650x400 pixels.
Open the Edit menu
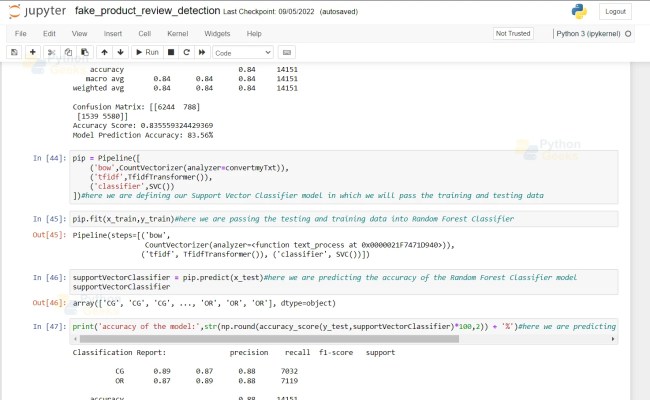[x=49, y=34]
